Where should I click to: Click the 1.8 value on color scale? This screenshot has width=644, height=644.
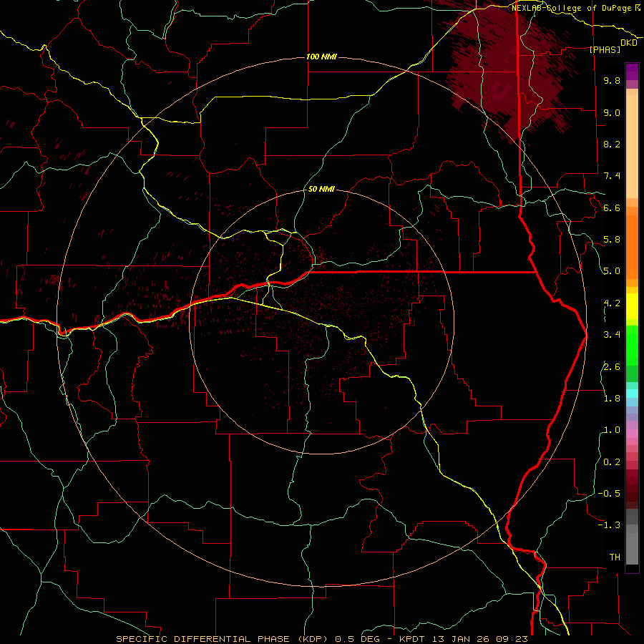pyautogui.click(x=612, y=399)
